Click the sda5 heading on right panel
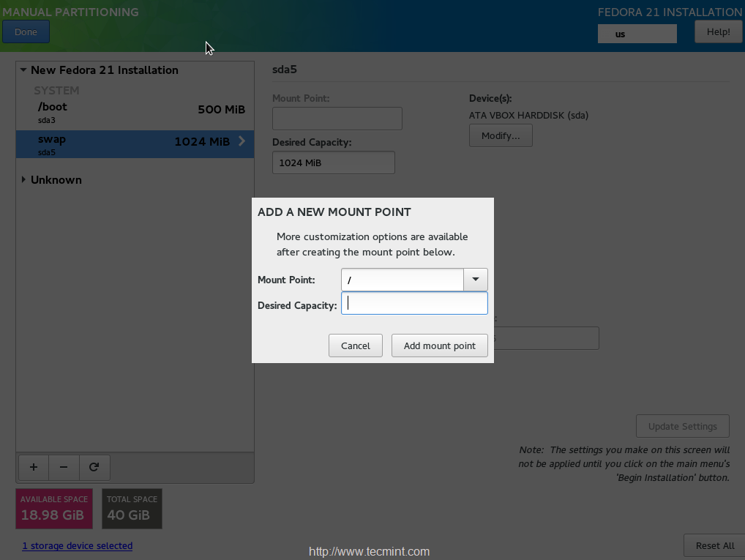Viewport: 745px width, 560px height. (285, 70)
